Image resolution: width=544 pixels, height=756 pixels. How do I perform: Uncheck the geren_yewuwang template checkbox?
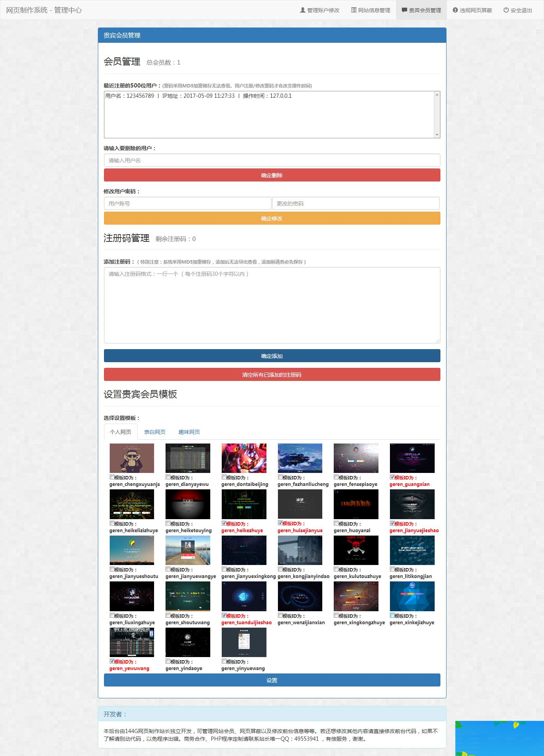(x=112, y=661)
